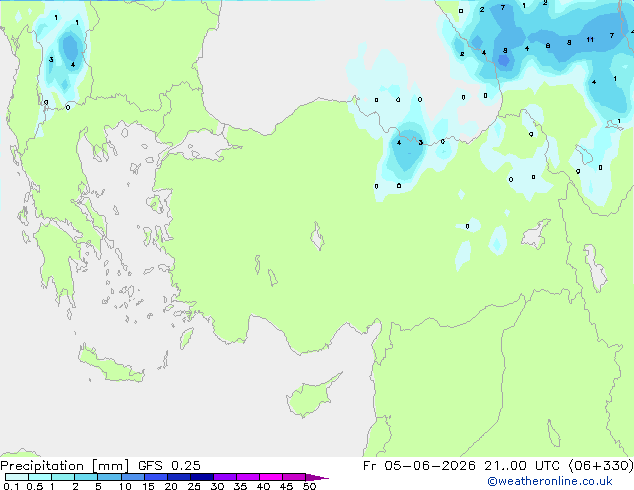This screenshot has width=634, height=490.
Task: Open the weatheronline.co.uk copyright link
Action: [549, 481]
